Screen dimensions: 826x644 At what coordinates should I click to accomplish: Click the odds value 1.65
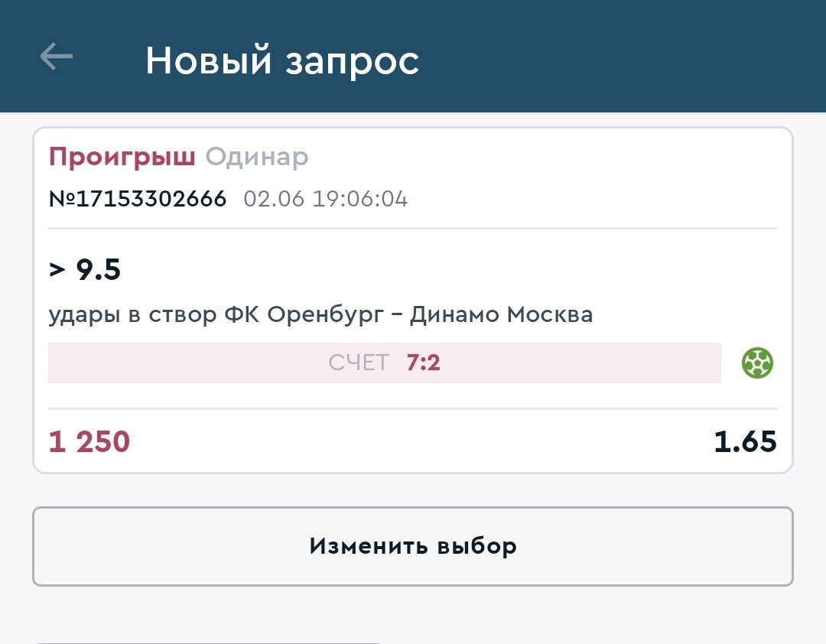(745, 442)
